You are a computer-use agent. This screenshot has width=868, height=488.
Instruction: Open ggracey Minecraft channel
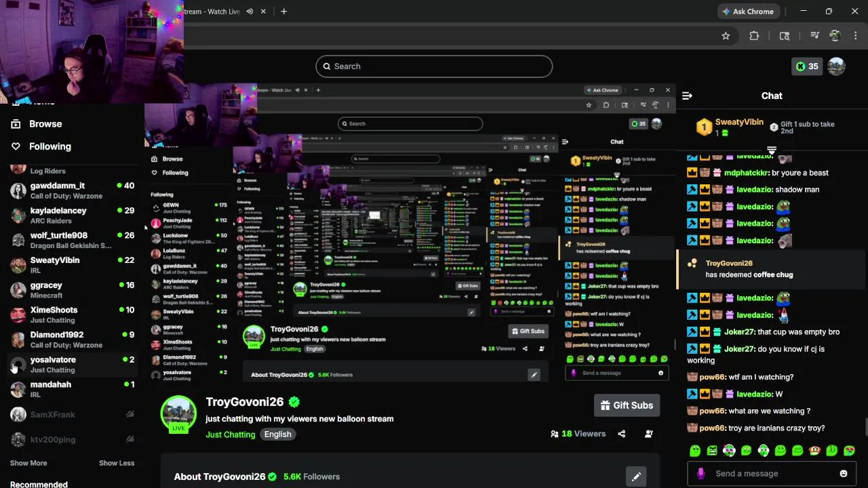coord(72,290)
